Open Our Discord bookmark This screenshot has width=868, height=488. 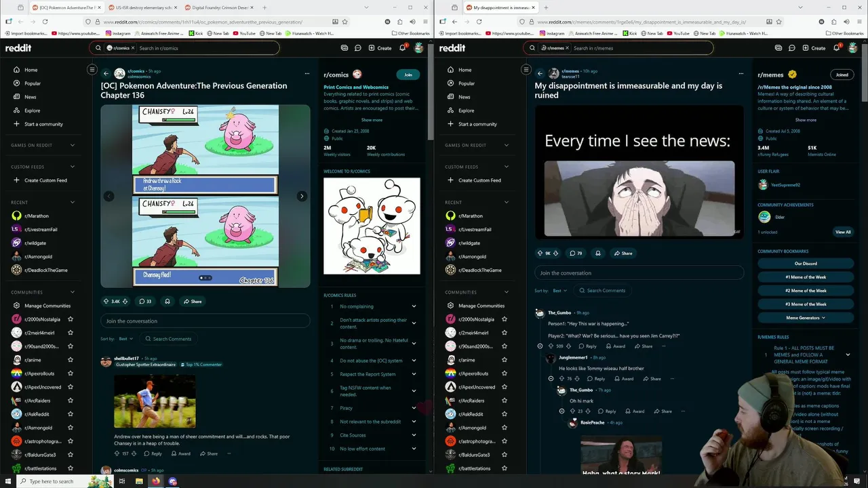pos(806,263)
